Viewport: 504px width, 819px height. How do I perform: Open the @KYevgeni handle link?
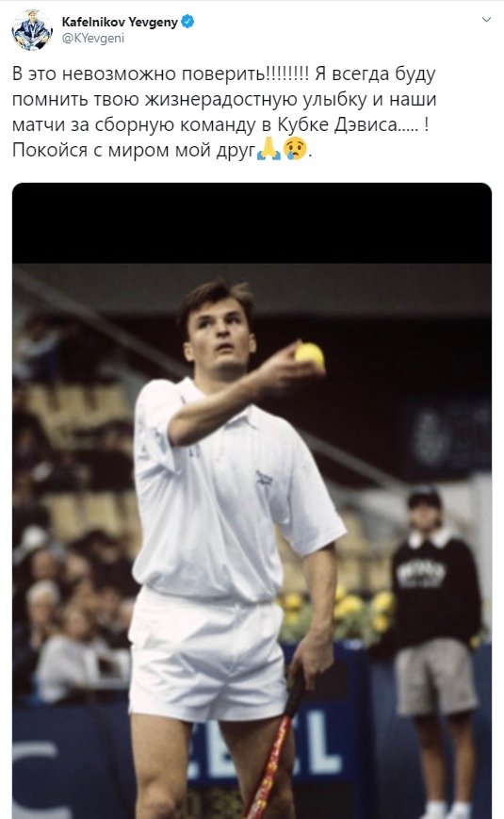pos(93,38)
